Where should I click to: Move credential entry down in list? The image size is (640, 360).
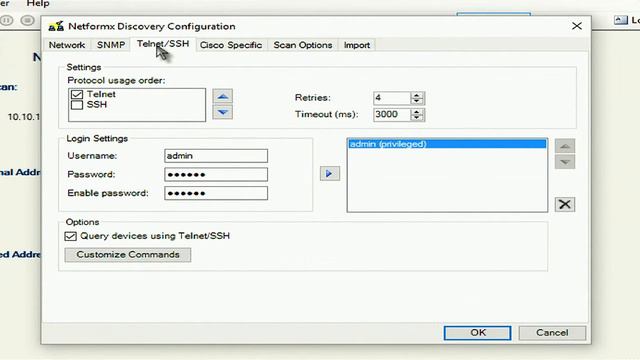[x=565, y=162]
